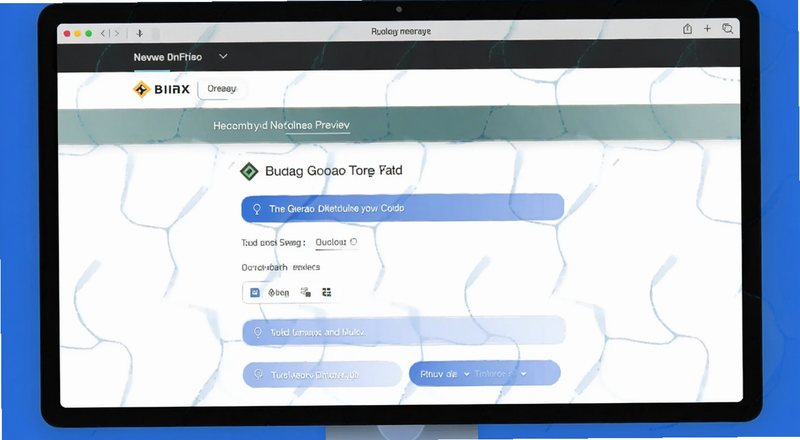Toggle the small circle next to 'Ouclou'
The width and height of the screenshot is (800, 440).
354,241
